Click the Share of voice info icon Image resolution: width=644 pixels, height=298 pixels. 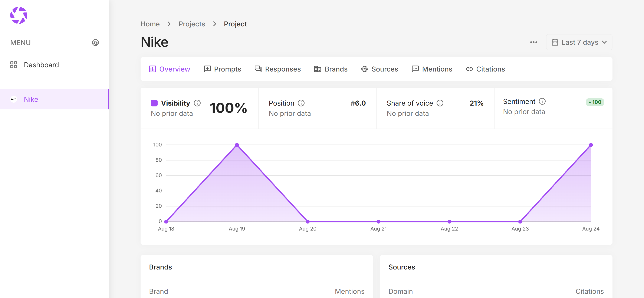440,103
